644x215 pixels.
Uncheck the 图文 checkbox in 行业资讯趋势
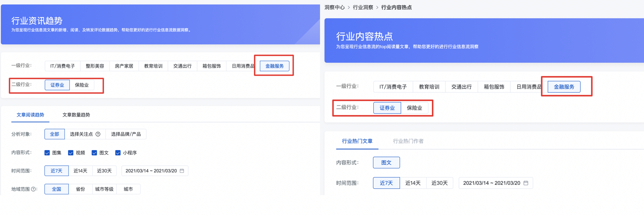[94, 153]
